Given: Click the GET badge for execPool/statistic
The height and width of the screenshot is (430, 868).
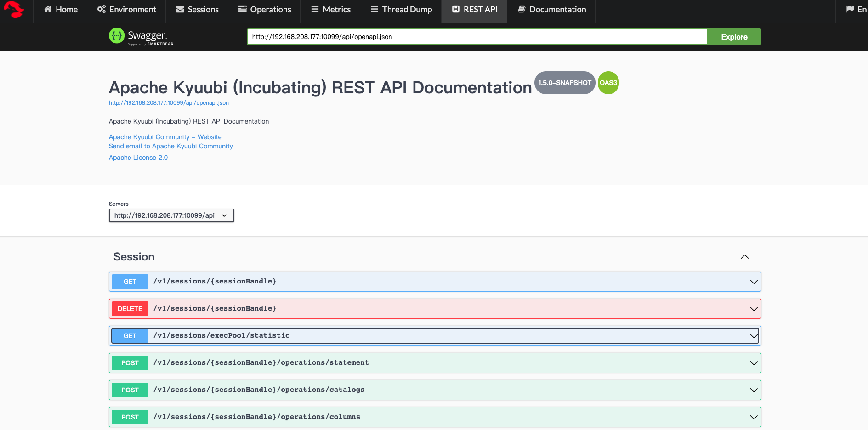Looking at the screenshot, I should 130,336.
